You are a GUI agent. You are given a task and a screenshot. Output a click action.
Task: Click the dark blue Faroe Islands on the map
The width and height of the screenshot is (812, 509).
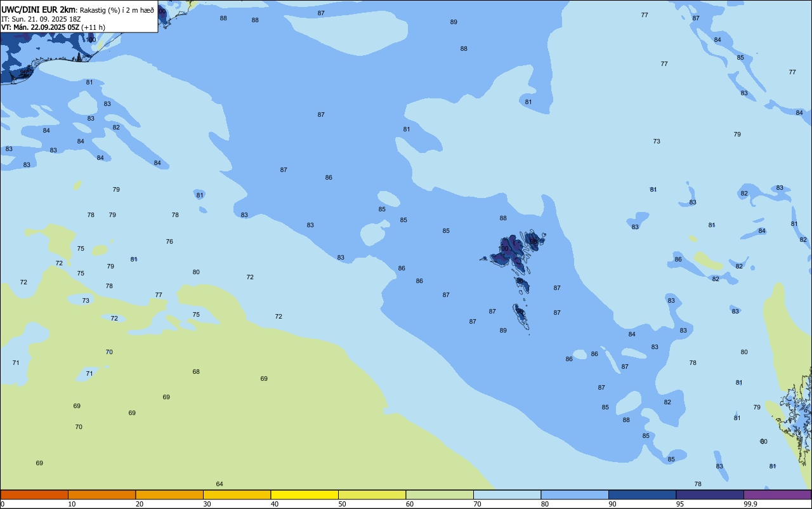[511, 249]
